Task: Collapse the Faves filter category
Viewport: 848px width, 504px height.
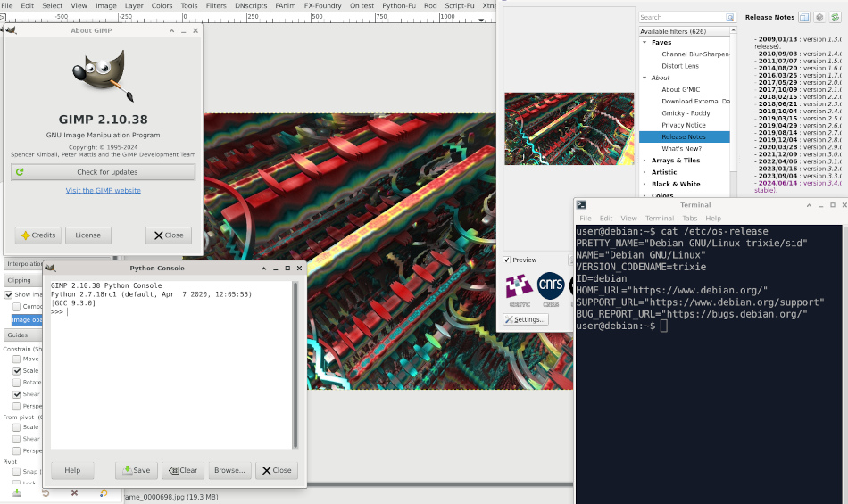Action: [x=644, y=42]
